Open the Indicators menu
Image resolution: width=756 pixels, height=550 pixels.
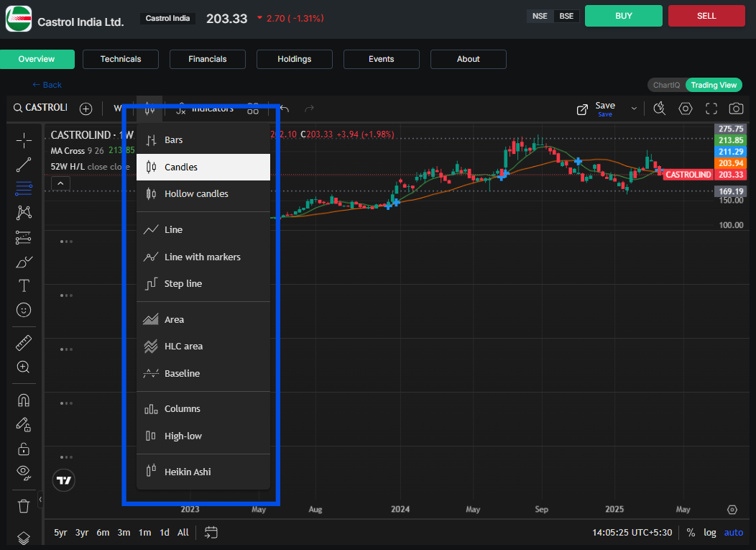pyautogui.click(x=205, y=109)
